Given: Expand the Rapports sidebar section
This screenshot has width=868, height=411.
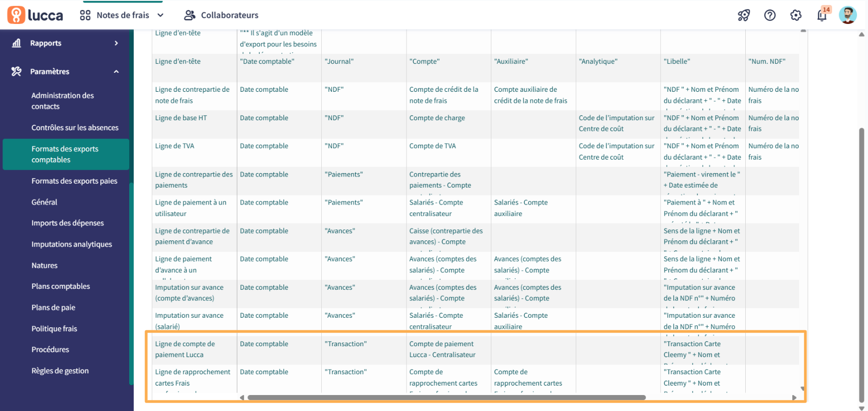Looking at the screenshot, I should click(x=116, y=43).
